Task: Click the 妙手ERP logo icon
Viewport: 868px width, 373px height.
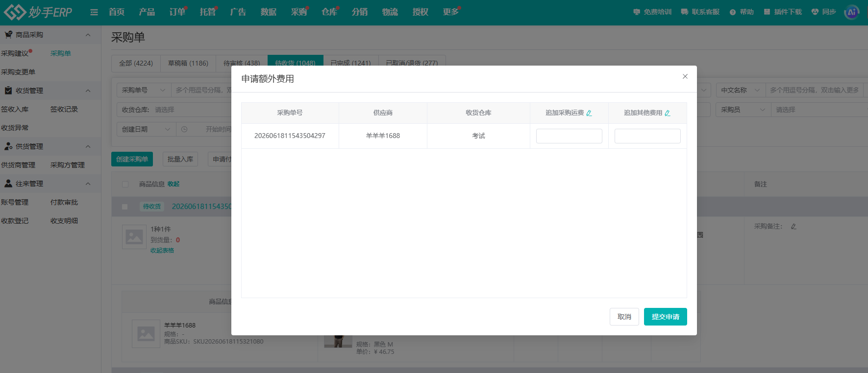Action: click(15, 12)
